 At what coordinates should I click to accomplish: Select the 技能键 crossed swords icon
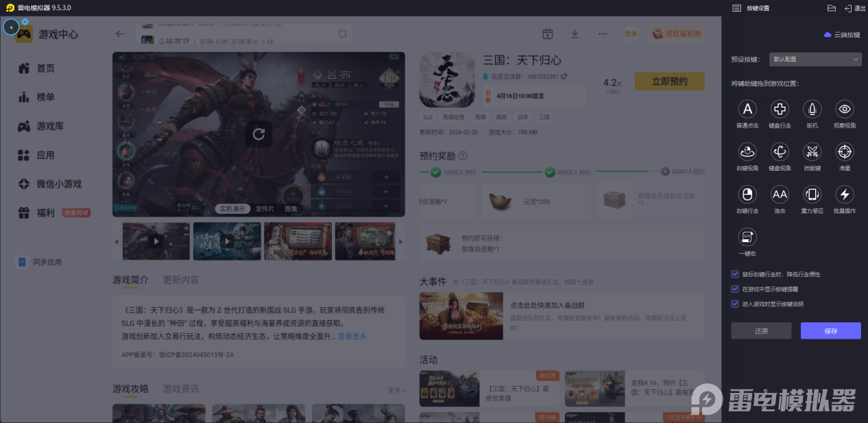(812, 151)
